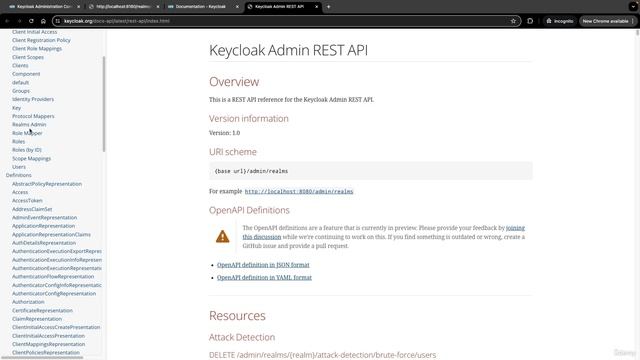Go to Roles in sidebar
Screen dimensions: 640x360
click(18, 142)
